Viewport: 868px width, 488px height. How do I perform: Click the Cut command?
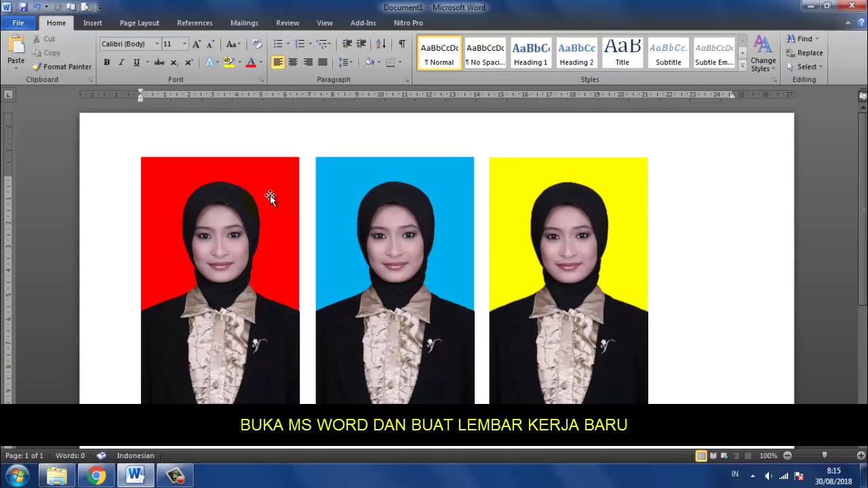pos(44,39)
